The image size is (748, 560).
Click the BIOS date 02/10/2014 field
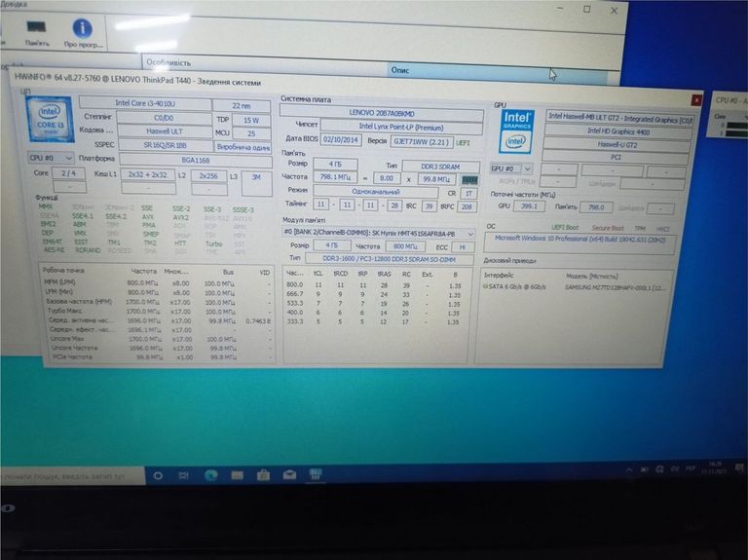click(341, 140)
